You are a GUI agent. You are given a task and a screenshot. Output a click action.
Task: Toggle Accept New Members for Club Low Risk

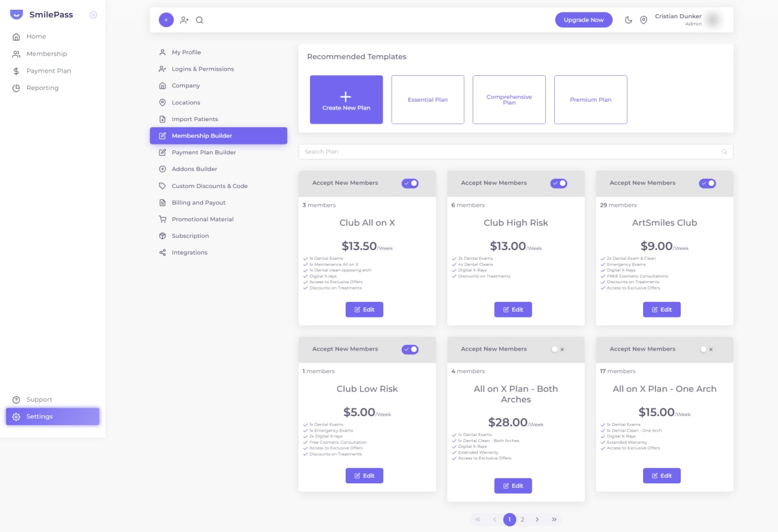click(410, 349)
